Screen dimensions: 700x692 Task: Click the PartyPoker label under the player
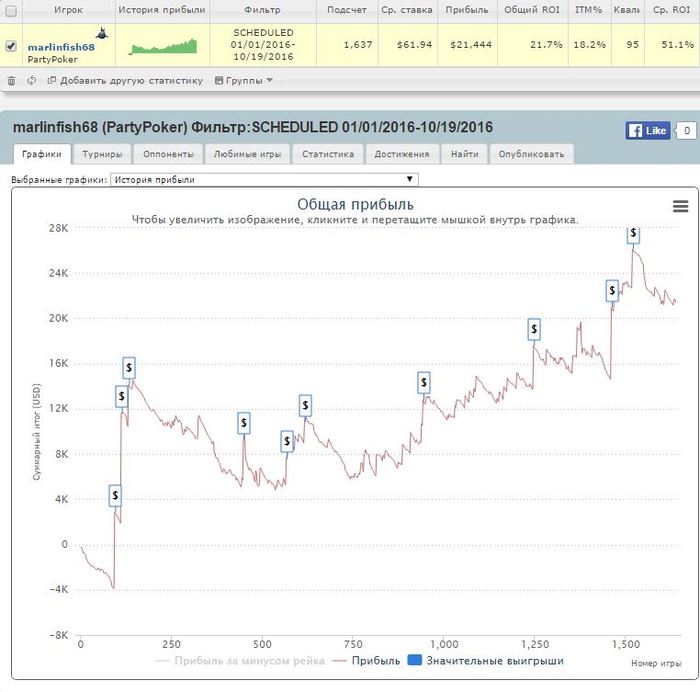52,59
